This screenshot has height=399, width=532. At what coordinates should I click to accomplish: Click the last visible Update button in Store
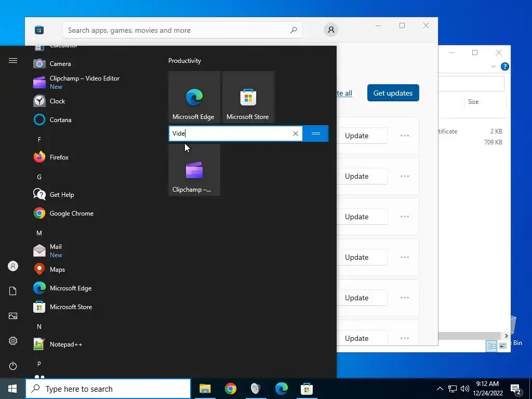363,338
